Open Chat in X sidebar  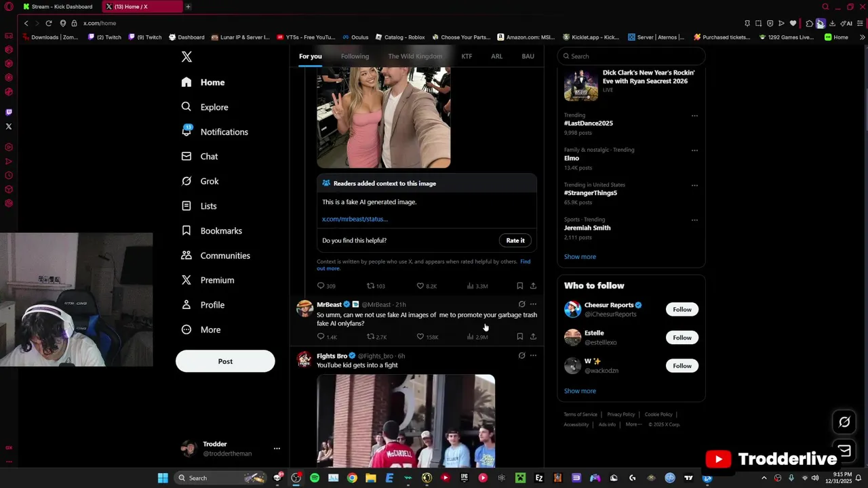[x=200, y=157]
